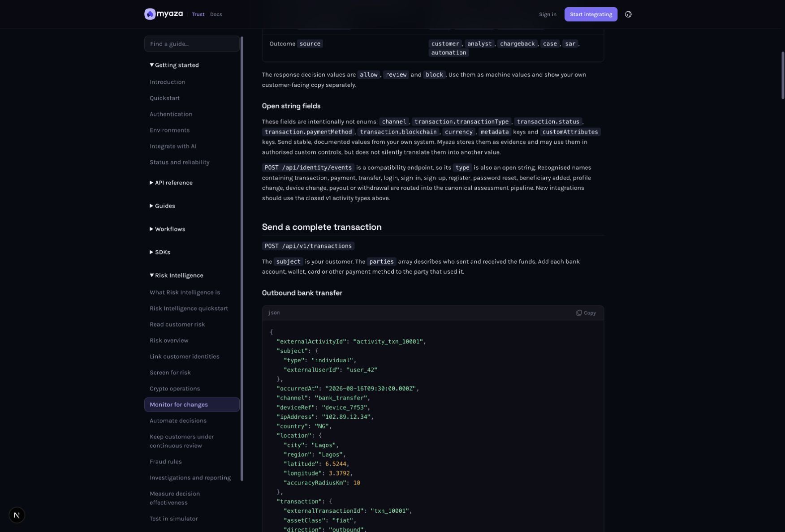Viewport: 785px width, 532px height.
Task: Expand the Guides section
Action: [162, 206]
